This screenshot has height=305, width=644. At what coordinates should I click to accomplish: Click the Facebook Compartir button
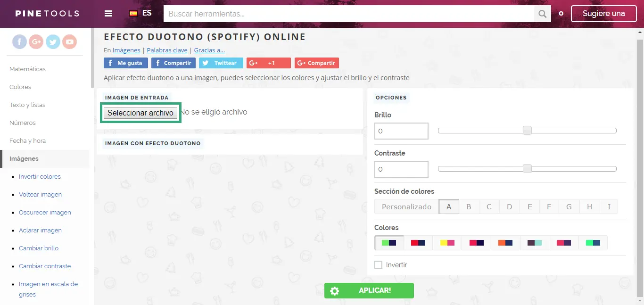173,63
